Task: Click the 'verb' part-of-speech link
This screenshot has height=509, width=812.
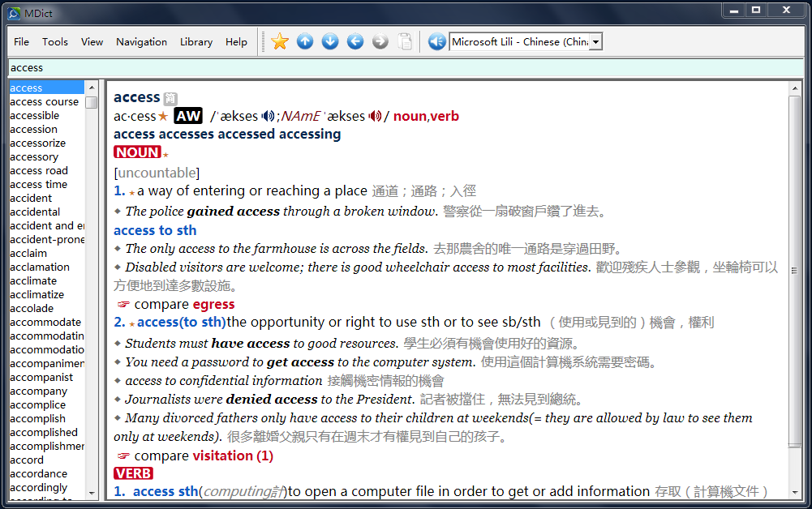Action: (x=445, y=117)
